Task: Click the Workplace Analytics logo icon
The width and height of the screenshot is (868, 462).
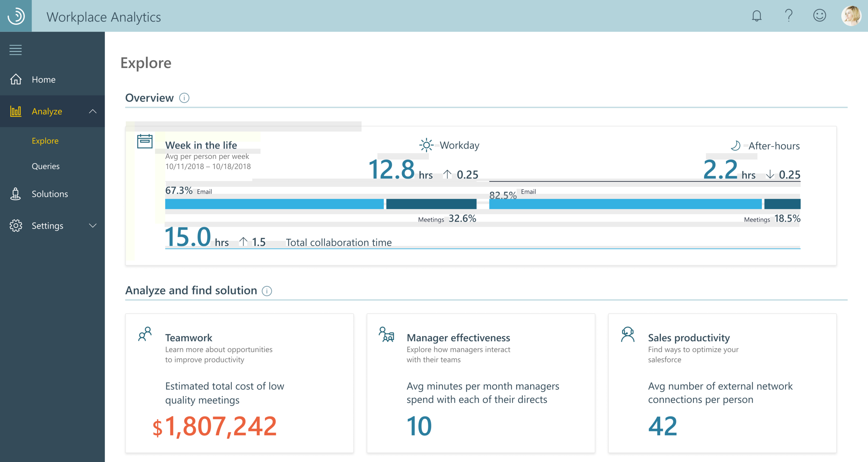Action: coord(16,16)
